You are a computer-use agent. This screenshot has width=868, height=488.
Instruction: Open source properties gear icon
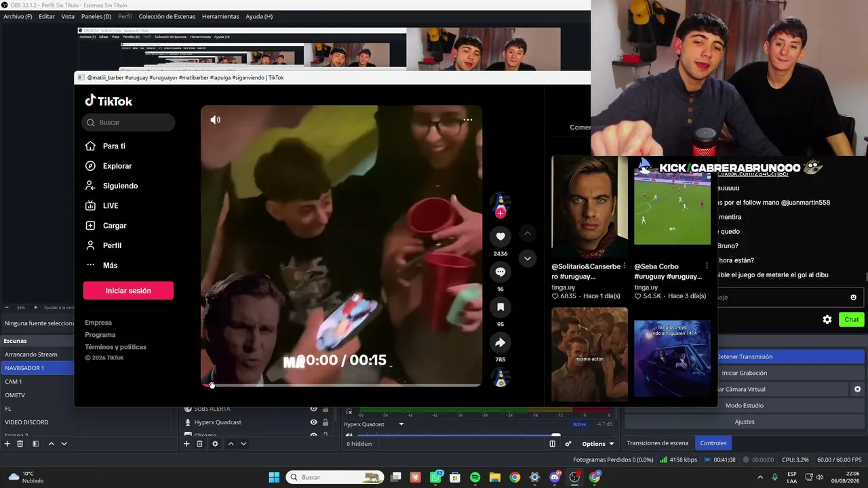coord(215,444)
